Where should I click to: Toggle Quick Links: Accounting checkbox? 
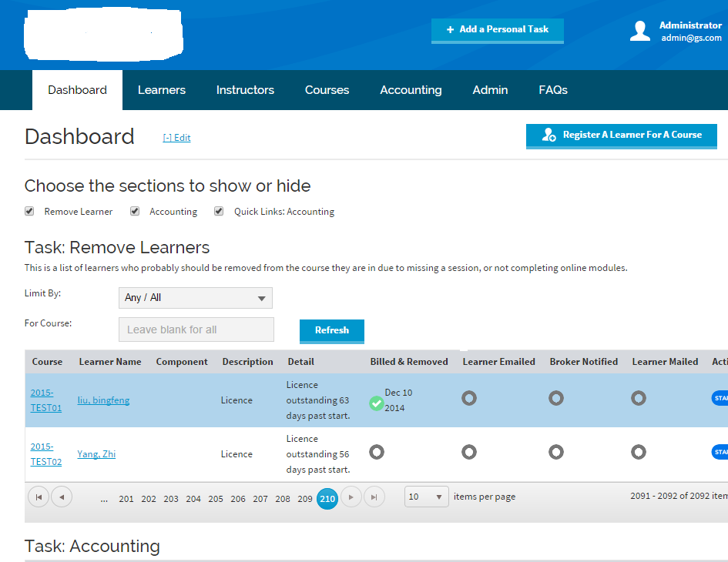pyautogui.click(x=219, y=211)
